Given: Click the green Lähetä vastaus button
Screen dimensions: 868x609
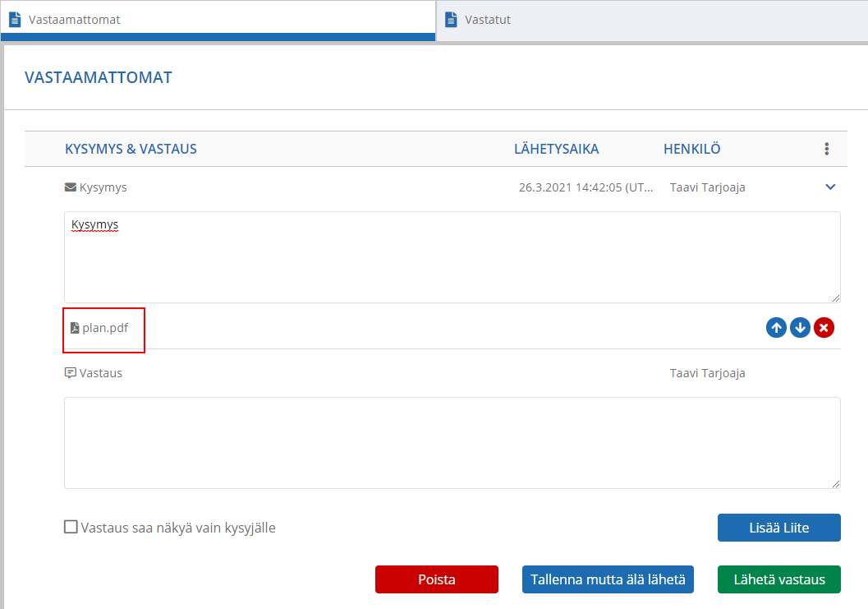Looking at the screenshot, I should [778, 579].
